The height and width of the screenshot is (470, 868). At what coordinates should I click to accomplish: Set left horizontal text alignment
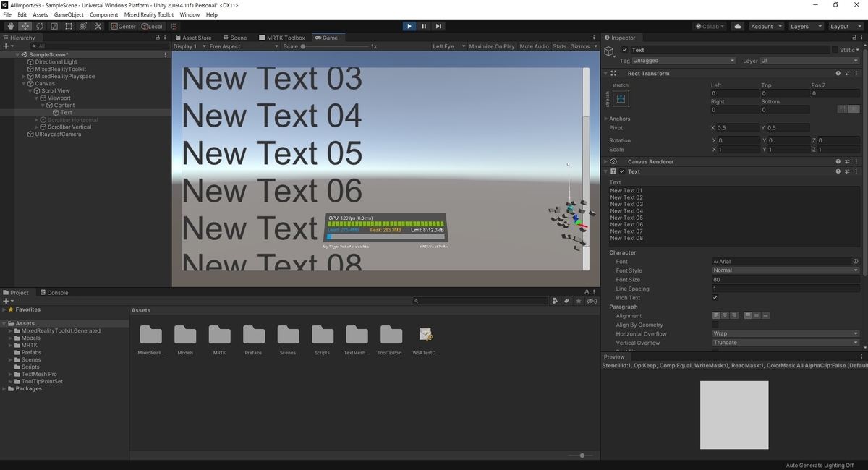[717, 316]
